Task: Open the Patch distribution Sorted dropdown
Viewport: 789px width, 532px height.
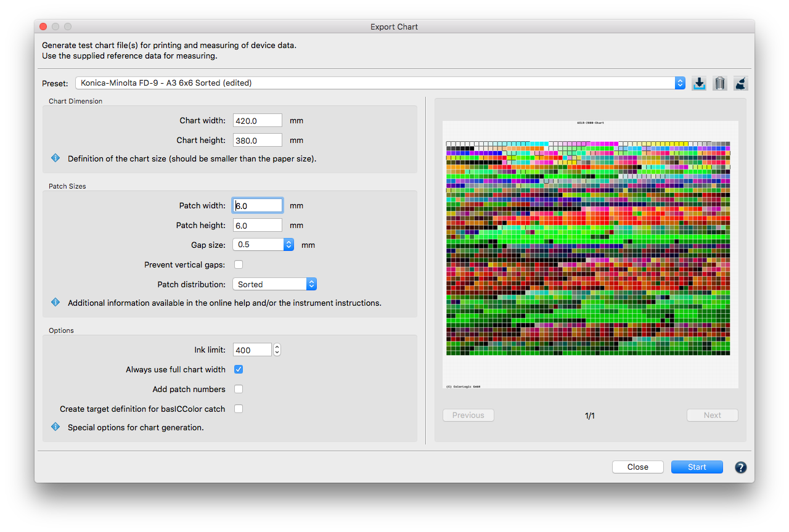Action: [x=274, y=284]
